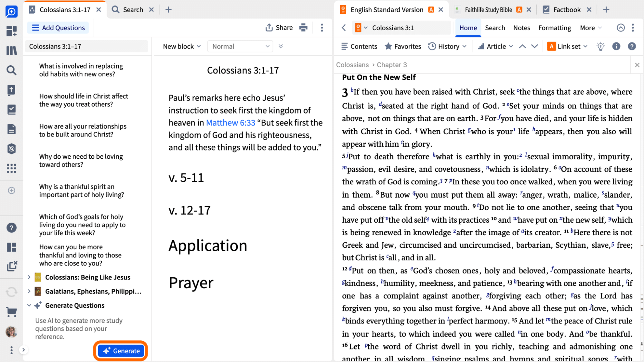Open the Link set dropdown
Viewport: 644px width, 362px height.
point(567,46)
